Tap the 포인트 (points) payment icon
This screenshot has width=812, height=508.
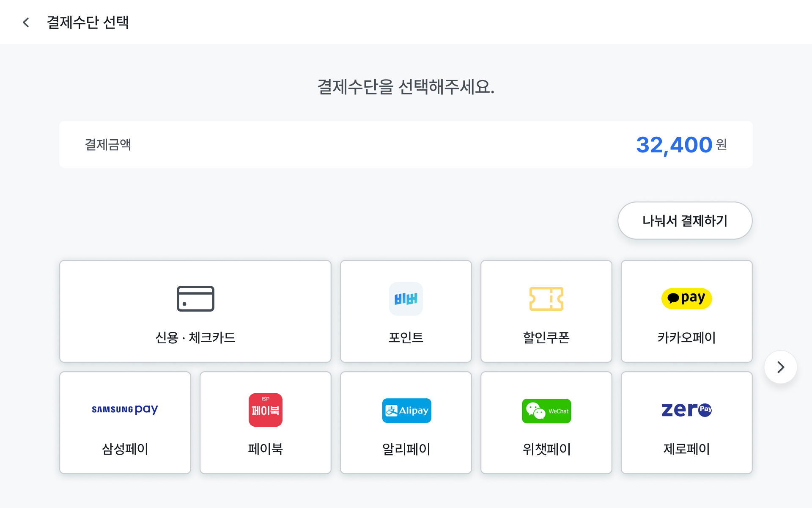[406, 298]
